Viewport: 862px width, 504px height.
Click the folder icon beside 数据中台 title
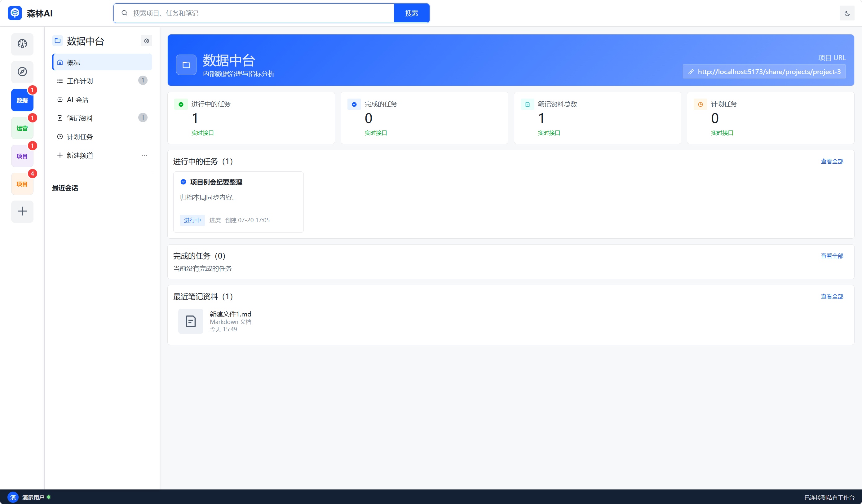click(x=57, y=41)
